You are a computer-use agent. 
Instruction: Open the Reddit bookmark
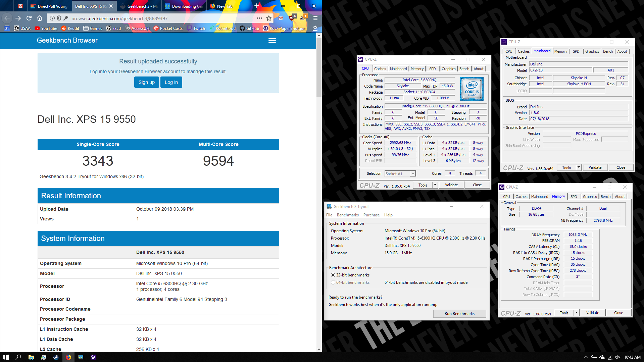[x=70, y=29]
